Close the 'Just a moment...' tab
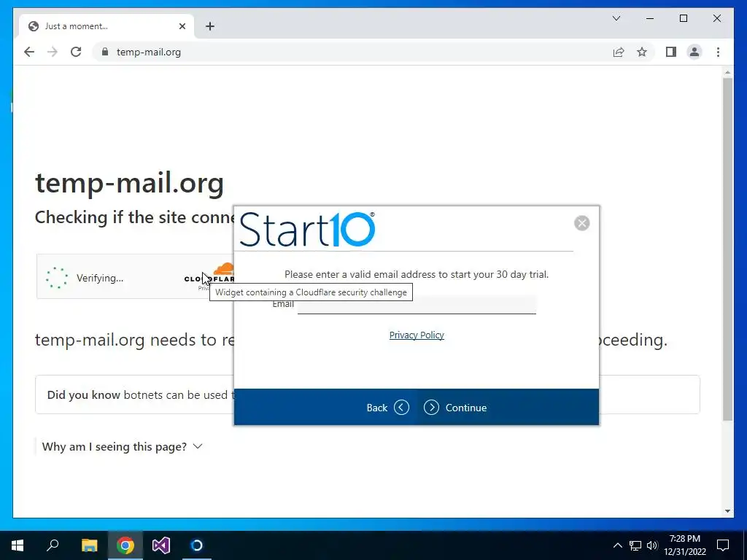The width and height of the screenshot is (747, 560). 182,26
